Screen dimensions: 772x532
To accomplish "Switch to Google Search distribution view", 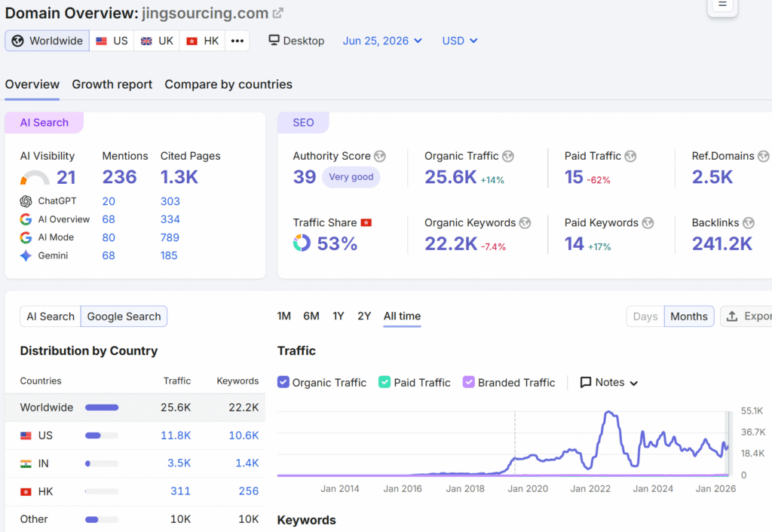I will 124,316.
